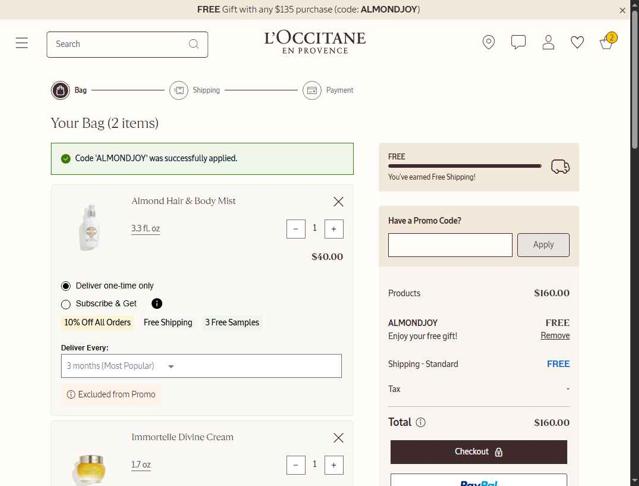Focus the promo code input field
The image size is (639, 486).
[x=450, y=245]
